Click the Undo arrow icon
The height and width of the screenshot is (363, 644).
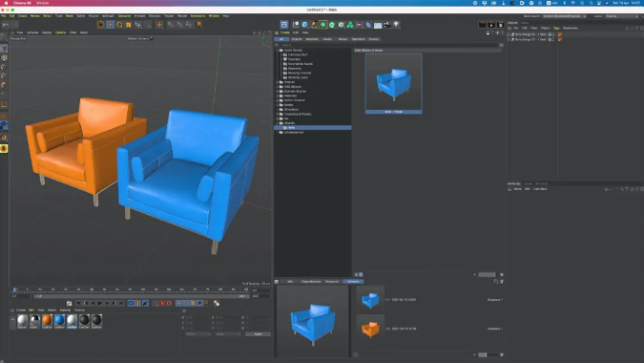6,25
